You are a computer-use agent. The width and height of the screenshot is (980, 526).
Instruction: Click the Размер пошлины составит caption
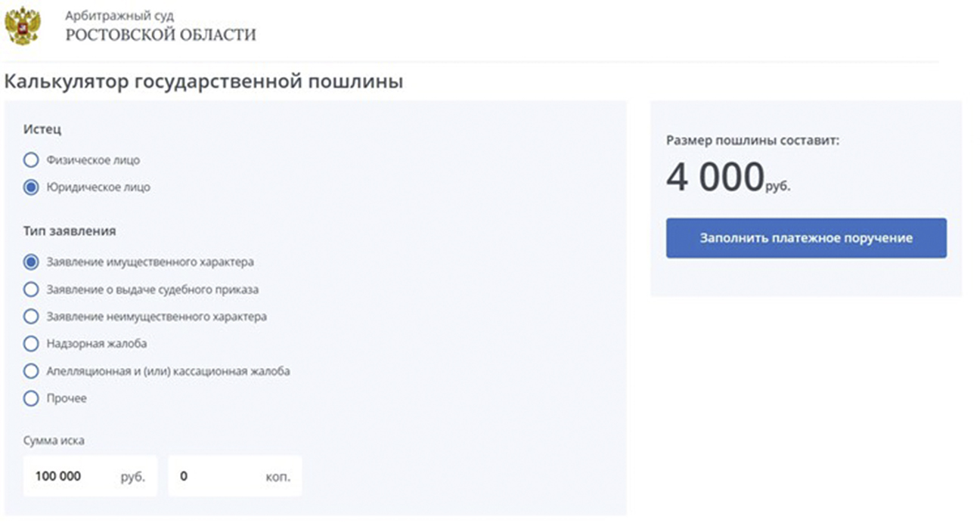[x=752, y=141]
